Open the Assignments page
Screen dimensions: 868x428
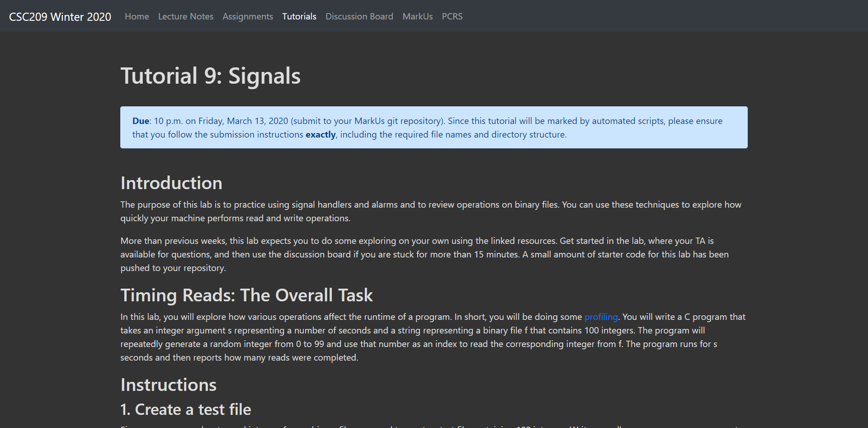tap(247, 16)
